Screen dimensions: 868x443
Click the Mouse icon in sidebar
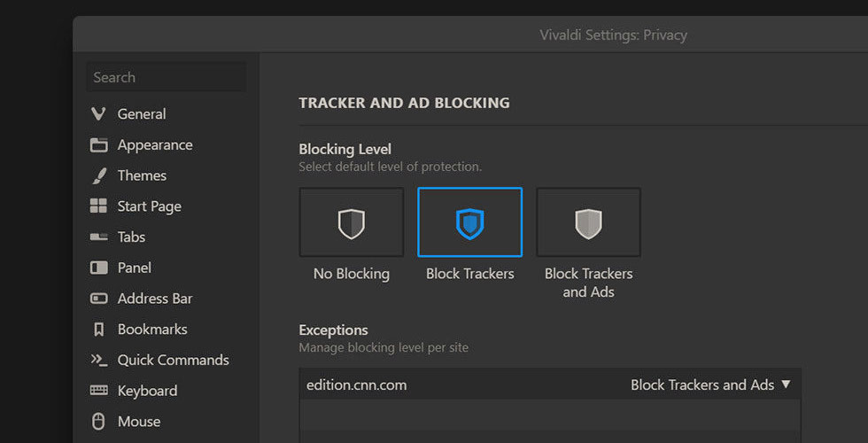(x=98, y=422)
